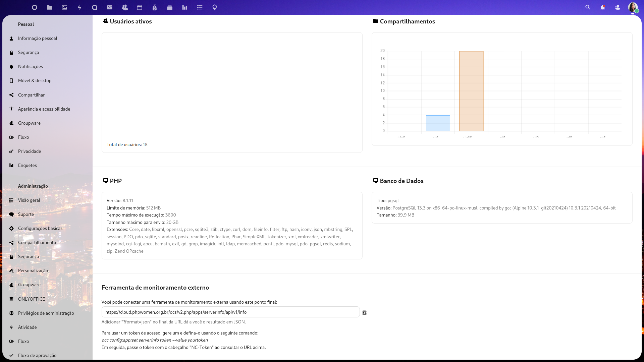
Task: Open the Calendar app icon
Action: tap(140, 7)
